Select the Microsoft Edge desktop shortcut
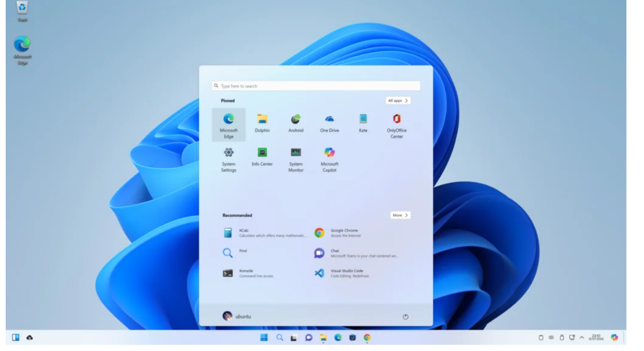Screen dimensions: 644x351 pos(22,50)
